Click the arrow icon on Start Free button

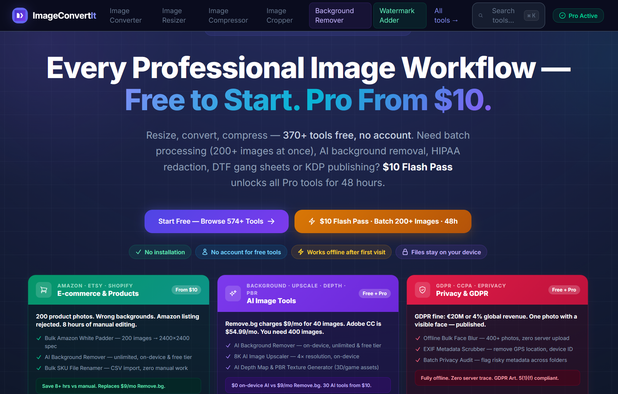pos(271,221)
